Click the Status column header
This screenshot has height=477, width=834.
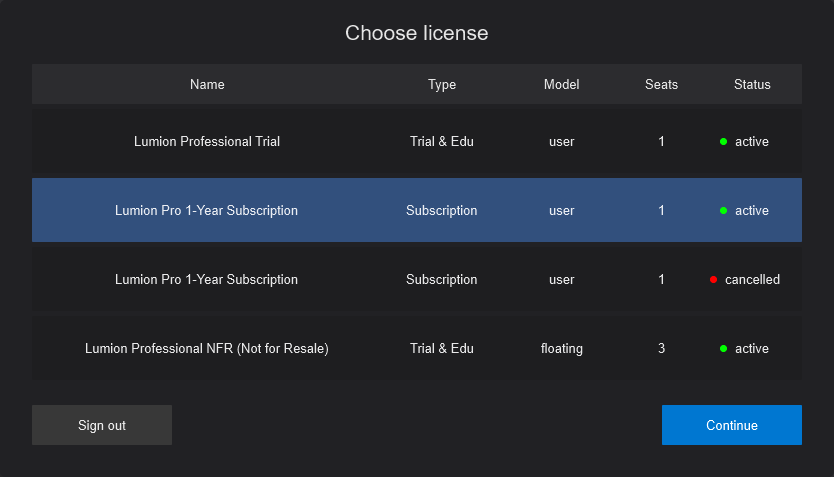752,85
